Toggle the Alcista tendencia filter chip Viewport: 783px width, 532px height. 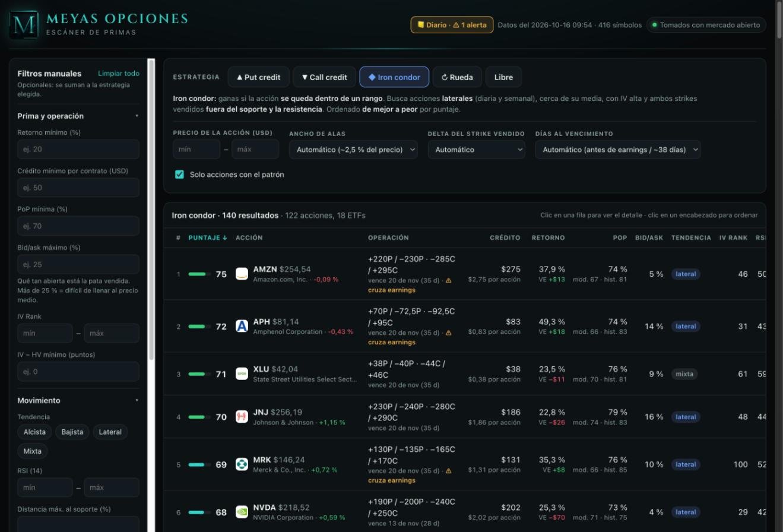[34, 432]
